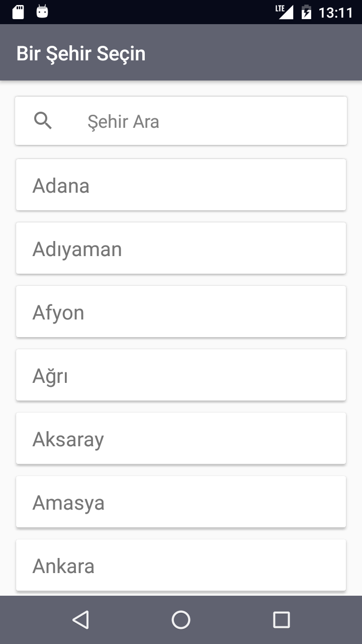The height and width of the screenshot is (644, 362).
Task: Tap the Android robot notification icon
Action: point(42,12)
